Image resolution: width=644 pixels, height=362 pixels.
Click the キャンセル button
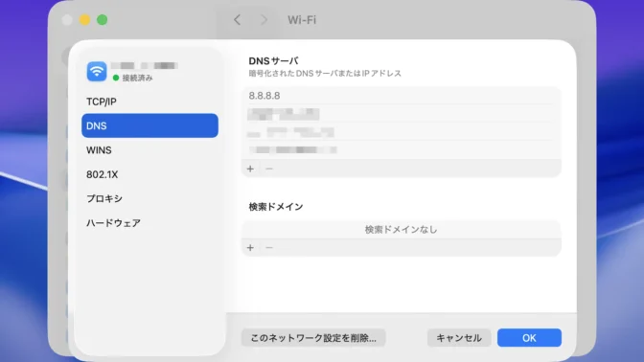459,338
